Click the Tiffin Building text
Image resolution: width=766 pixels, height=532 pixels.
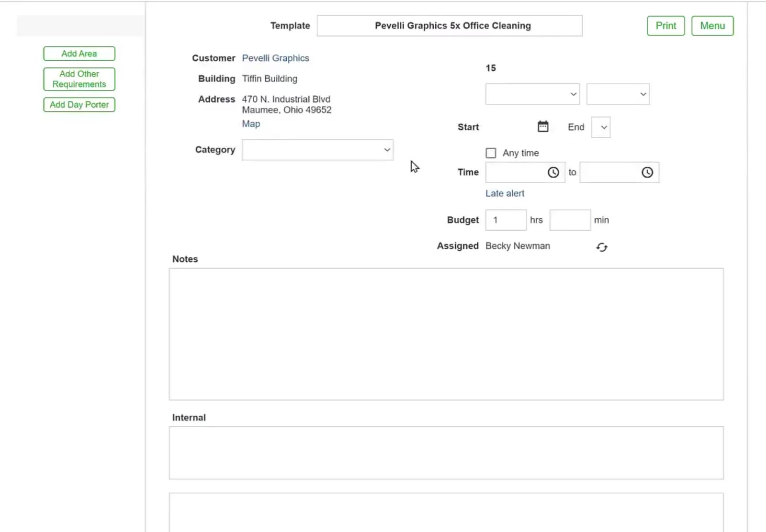pyautogui.click(x=270, y=78)
